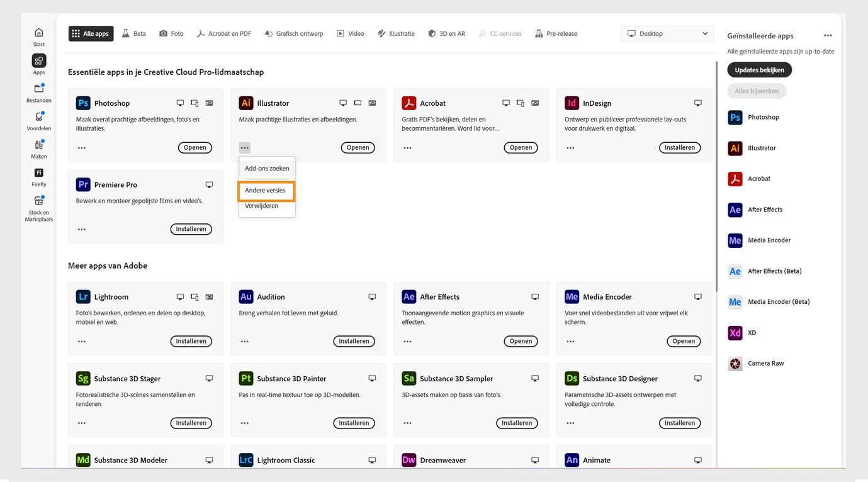Select the Apps sidebar icon

[x=39, y=61]
